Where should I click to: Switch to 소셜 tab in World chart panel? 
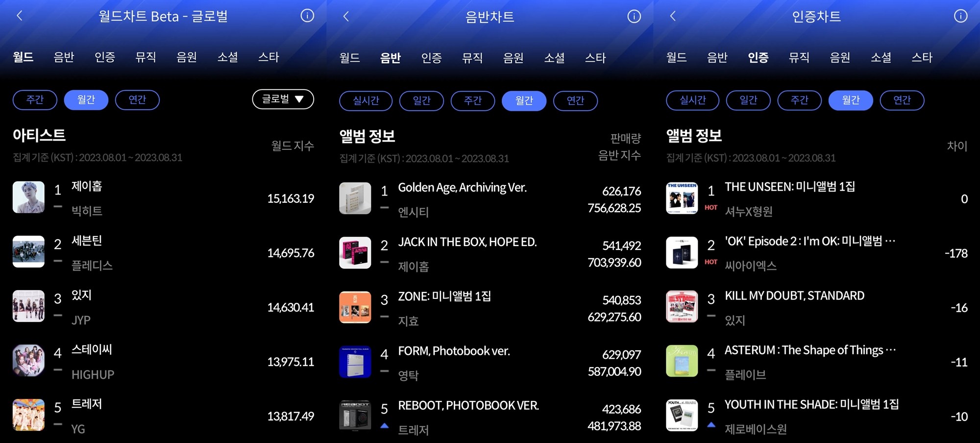[x=228, y=57]
